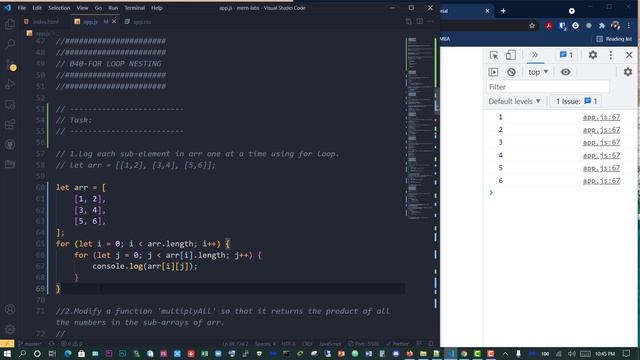
Task: Open DevTools settings gear
Action: click(x=593, y=55)
